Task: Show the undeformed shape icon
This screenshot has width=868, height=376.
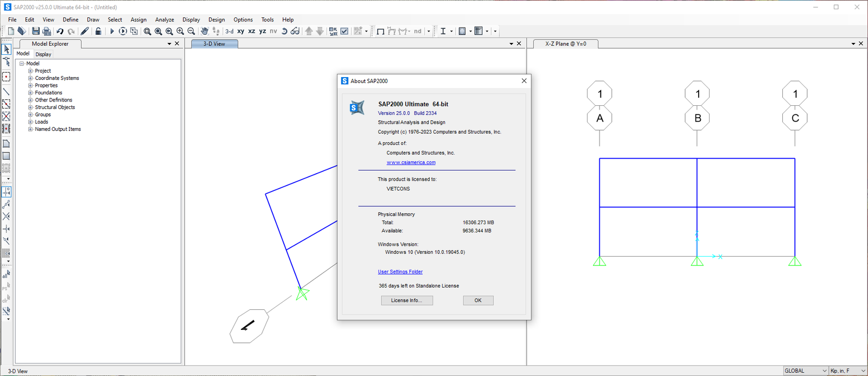Action: [x=380, y=31]
